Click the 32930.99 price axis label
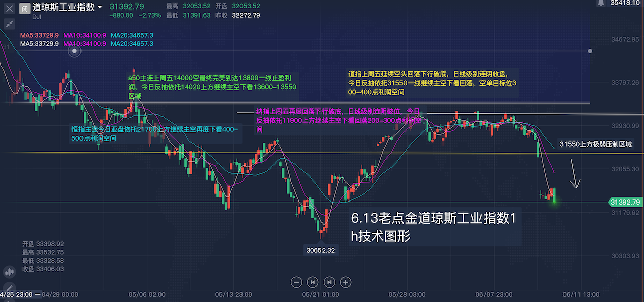The height and width of the screenshot is (302, 644). [625, 126]
